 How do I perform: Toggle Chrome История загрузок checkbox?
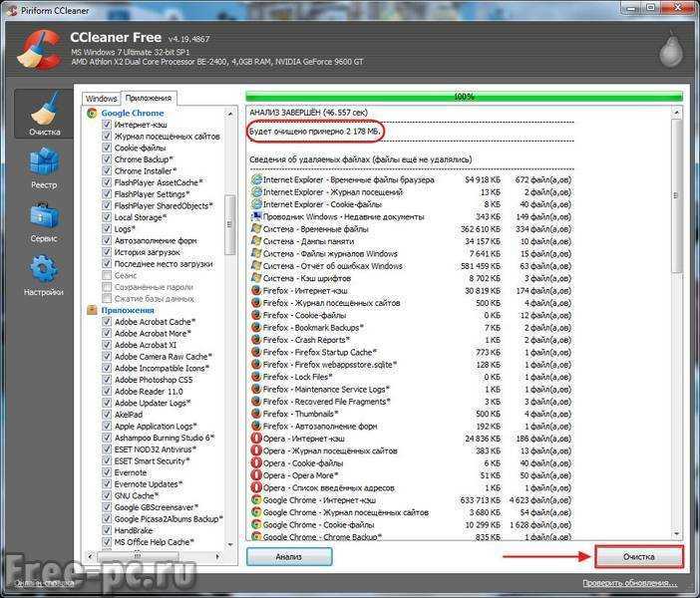click(x=107, y=252)
